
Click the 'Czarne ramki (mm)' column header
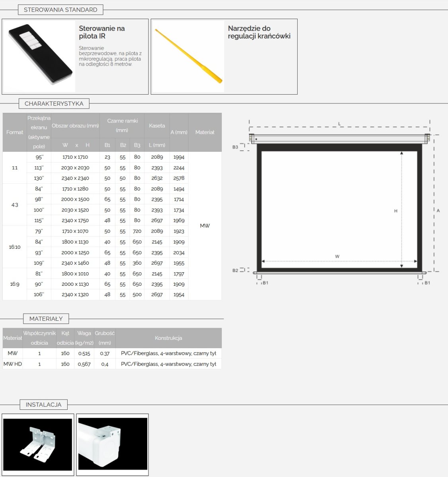pos(122,125)
